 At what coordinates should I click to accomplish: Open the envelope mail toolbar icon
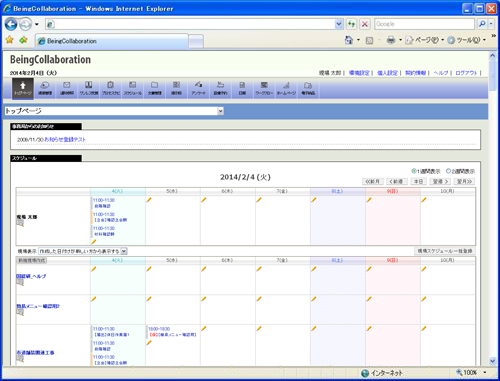[67, 88]
